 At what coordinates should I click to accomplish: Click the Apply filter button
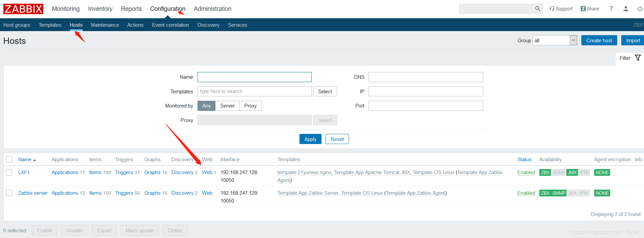pos(310,139)
